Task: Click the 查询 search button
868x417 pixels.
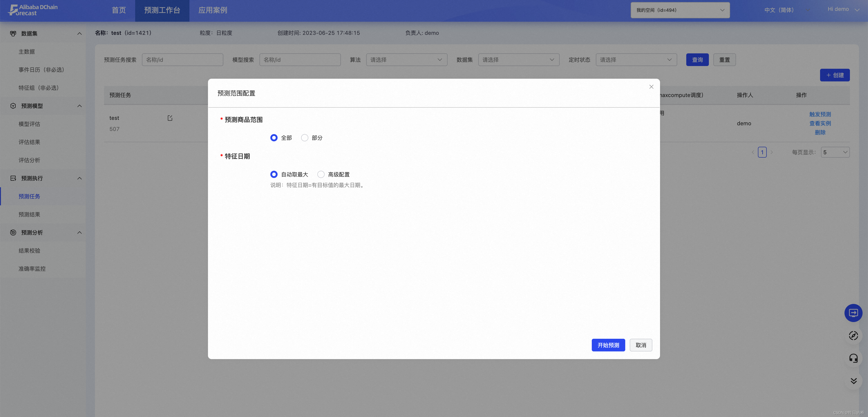Action: (x=697, y=60)
